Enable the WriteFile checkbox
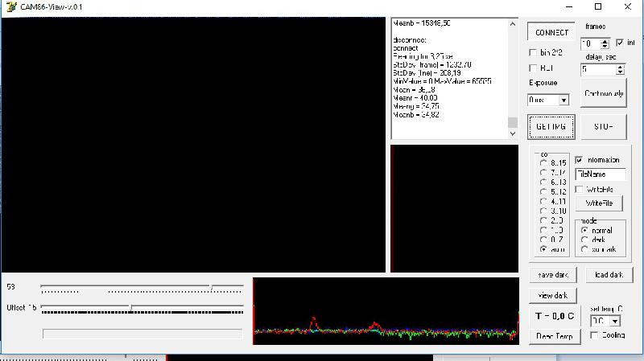The height and width of the screenshot is (361, 644). (x=579, y=189)
